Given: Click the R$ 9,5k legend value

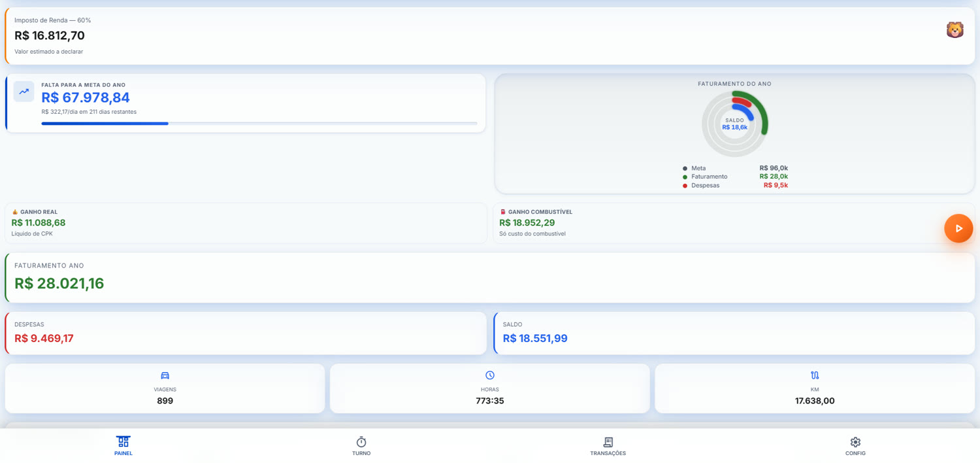Looking at the screenshot, I should point(776,185).
